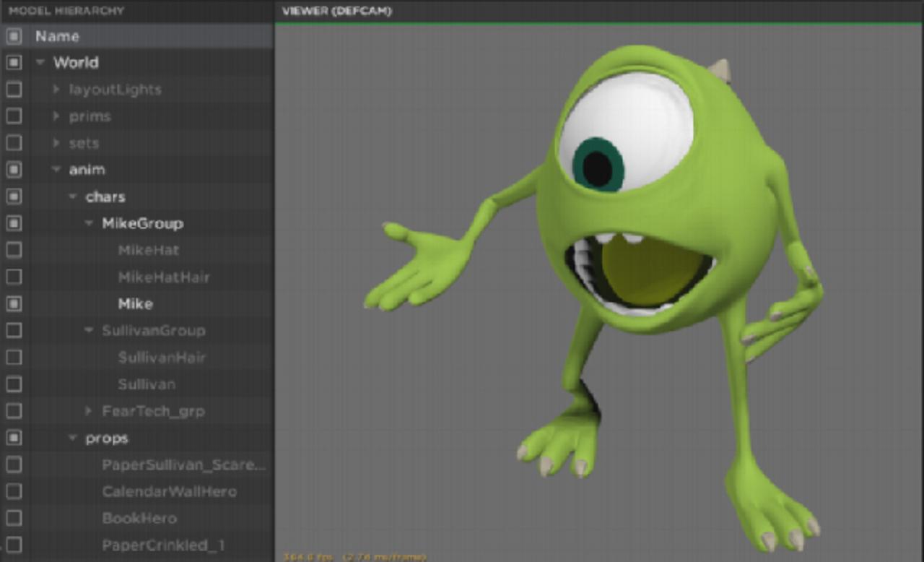924x562 pixels.
Task: Toggle the checkbox next to World
Action: click(x=14, y=63)
